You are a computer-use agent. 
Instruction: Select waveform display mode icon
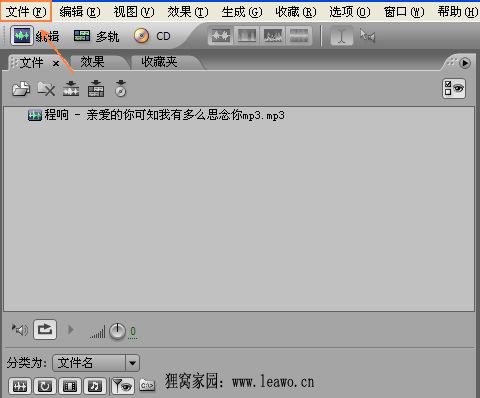click(221, 35)
